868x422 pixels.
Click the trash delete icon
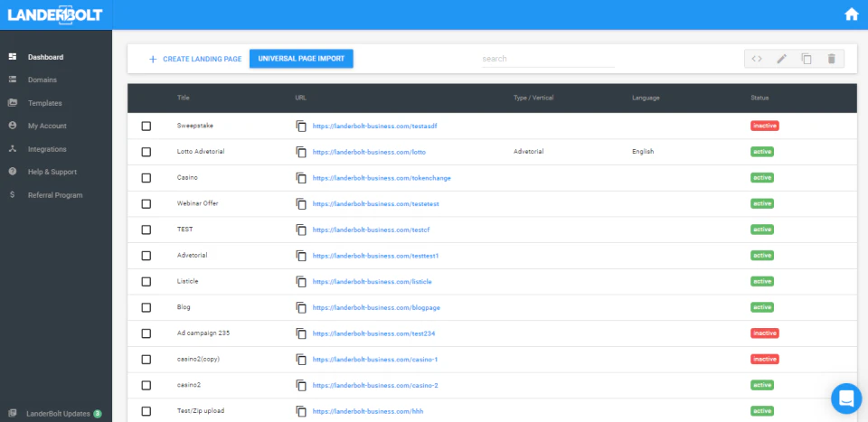[x=832, y=59]
